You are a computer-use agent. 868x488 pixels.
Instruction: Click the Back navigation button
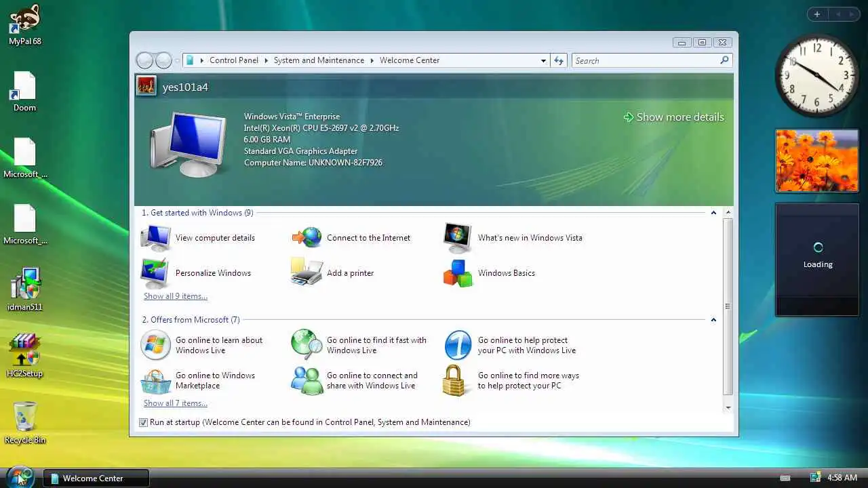tap(144, 60)
